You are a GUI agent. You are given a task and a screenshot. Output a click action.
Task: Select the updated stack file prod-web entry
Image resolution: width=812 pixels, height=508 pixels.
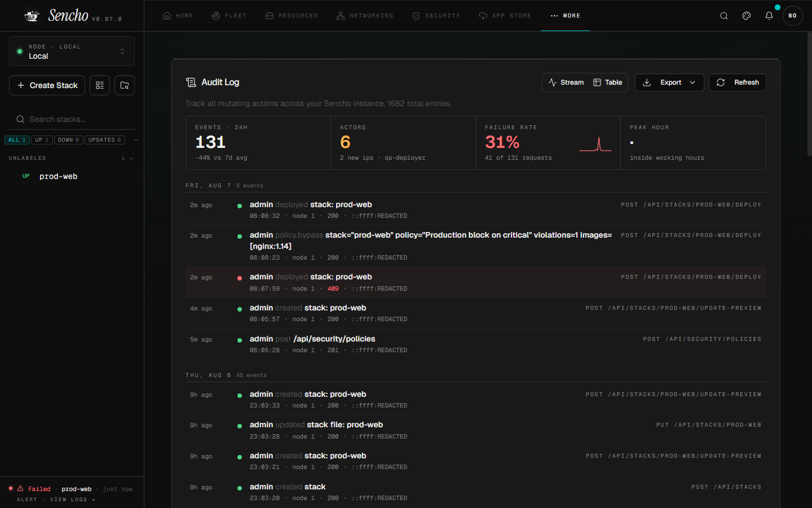[x=476, y=430]
